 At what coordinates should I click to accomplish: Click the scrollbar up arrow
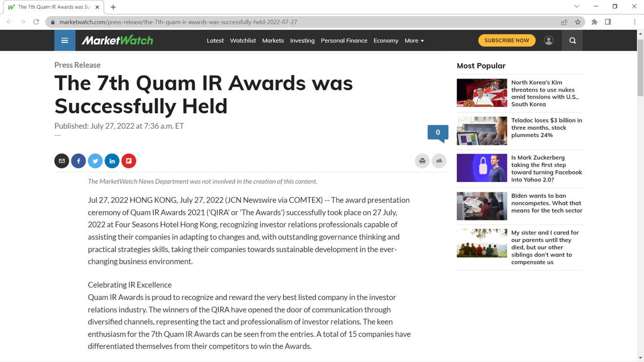[640, 34]
